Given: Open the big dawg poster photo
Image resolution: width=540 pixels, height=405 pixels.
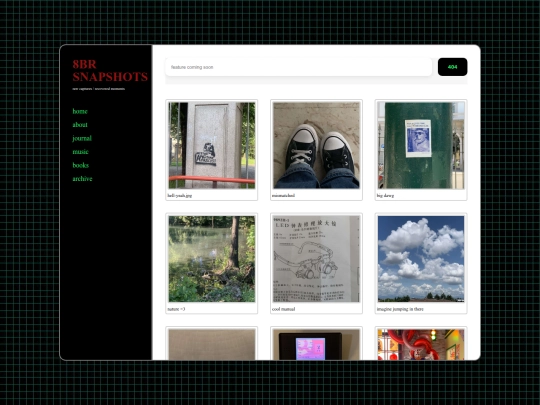Looking at the screenshot, I should 421,145.
